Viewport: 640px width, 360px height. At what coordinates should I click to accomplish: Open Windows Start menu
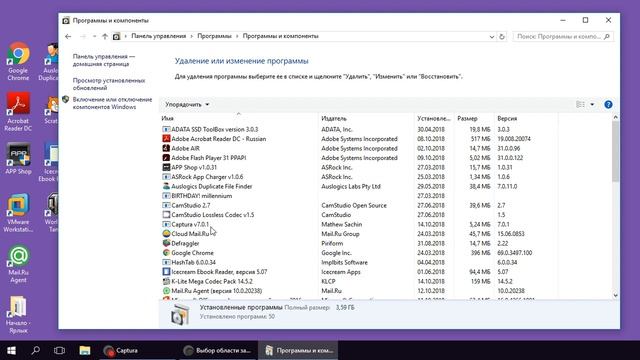point(11,350)
